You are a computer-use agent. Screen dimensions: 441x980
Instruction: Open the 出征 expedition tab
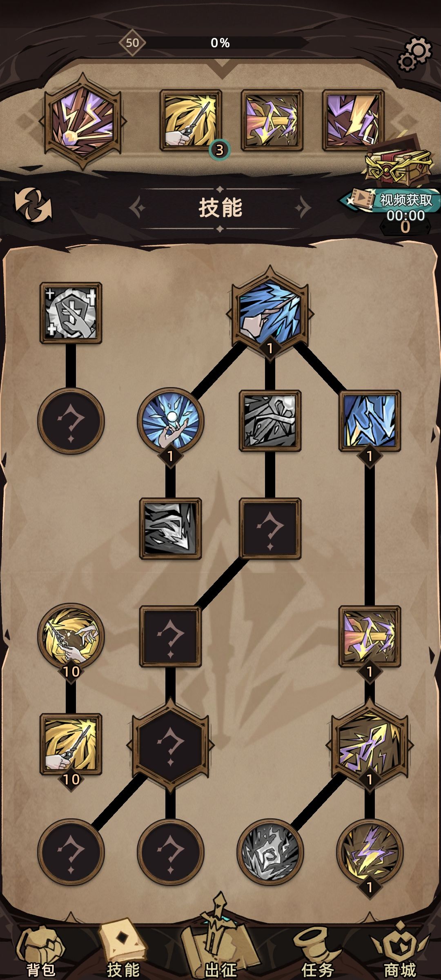(220, 947)
